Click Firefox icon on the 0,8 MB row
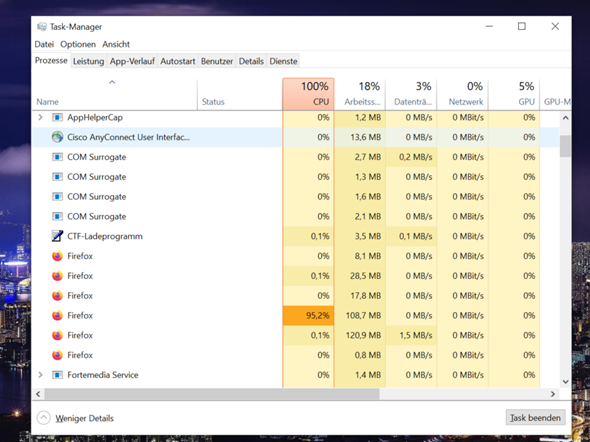Screen dimensions: 590x442 pos(57,355)
